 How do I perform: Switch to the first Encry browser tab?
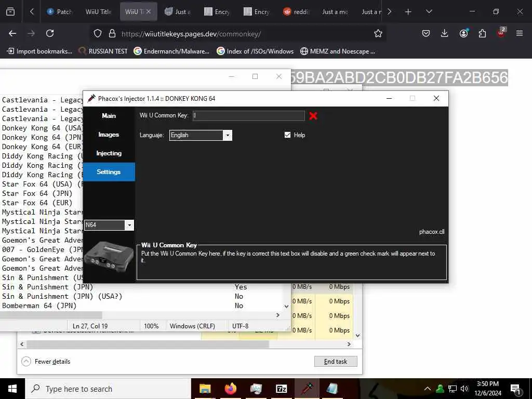point(217,12)
